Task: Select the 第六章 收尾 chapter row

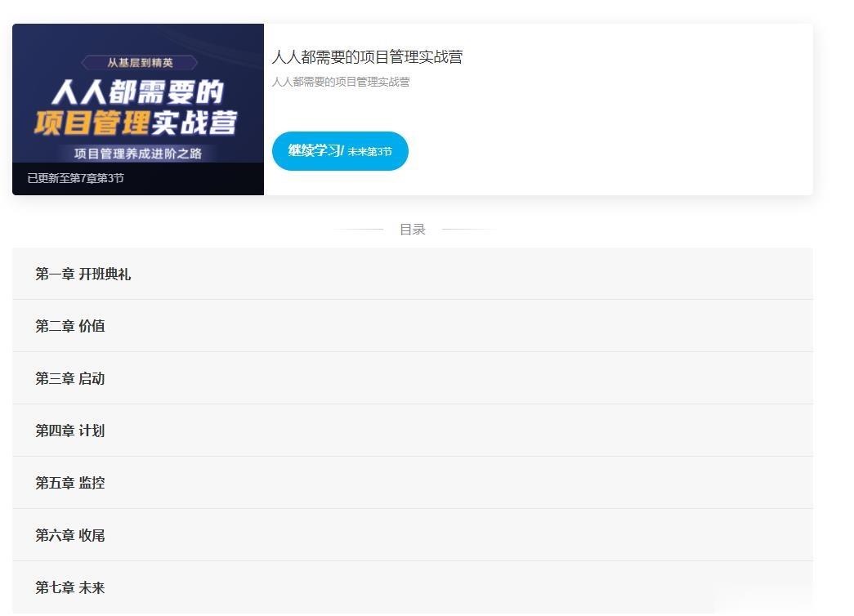Action: tap(413, 535)
